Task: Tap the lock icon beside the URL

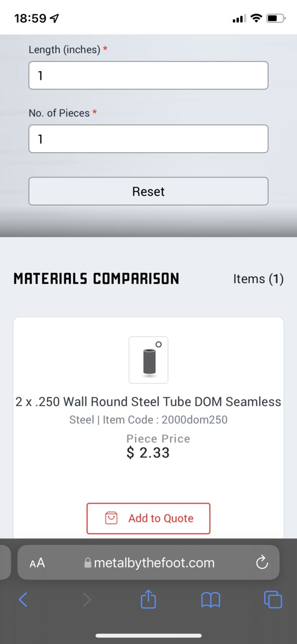Action: [88, 563]
